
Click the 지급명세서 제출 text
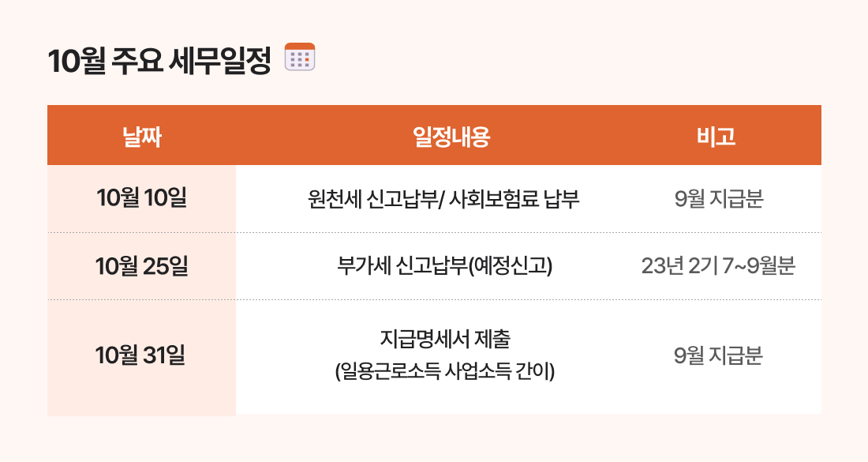(445, 340)
